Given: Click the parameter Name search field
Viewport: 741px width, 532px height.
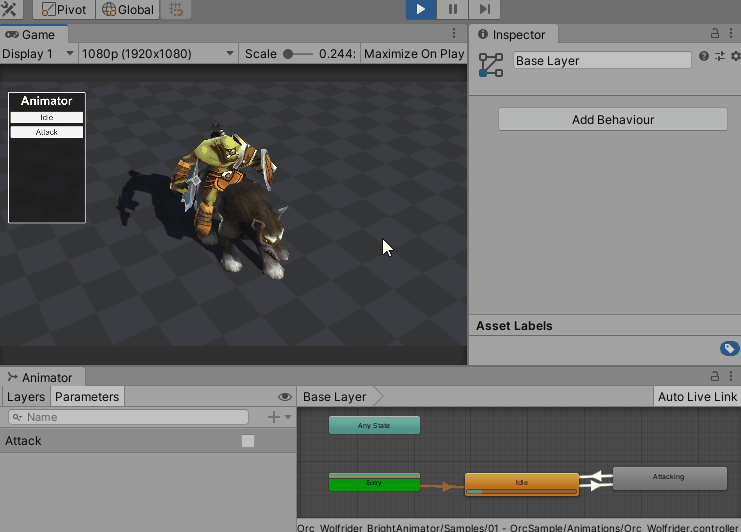Looking at the screenshot, I should pyautogui.click(x=129, y=417).
